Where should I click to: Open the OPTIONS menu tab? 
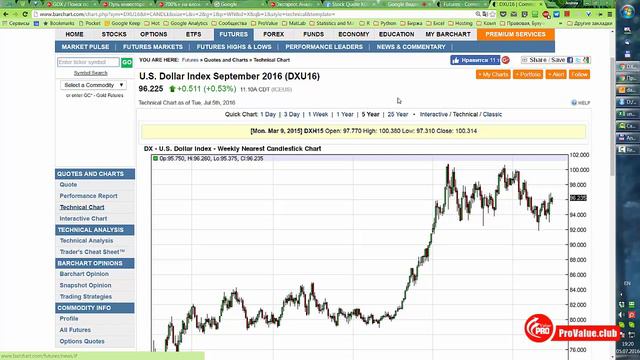[x=153, y=34]
